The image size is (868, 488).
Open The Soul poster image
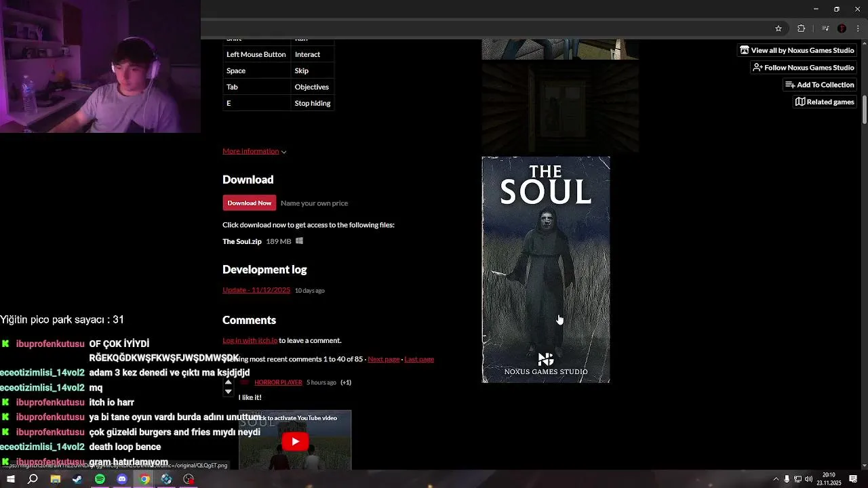point(546,270)
